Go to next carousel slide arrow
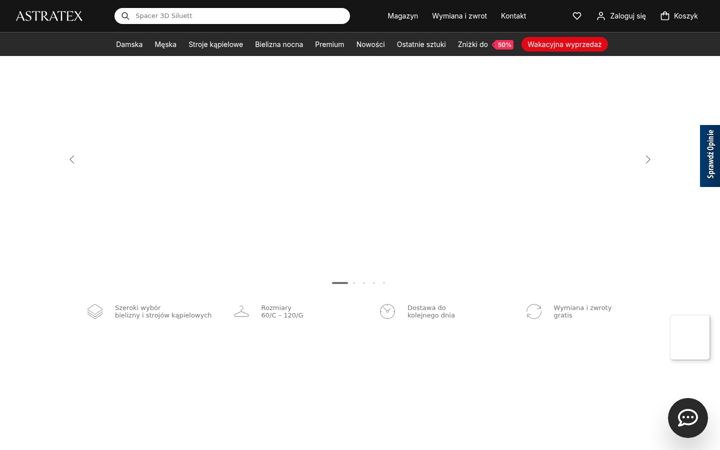This screenshot has width=720, height=450. click(648, 159)
